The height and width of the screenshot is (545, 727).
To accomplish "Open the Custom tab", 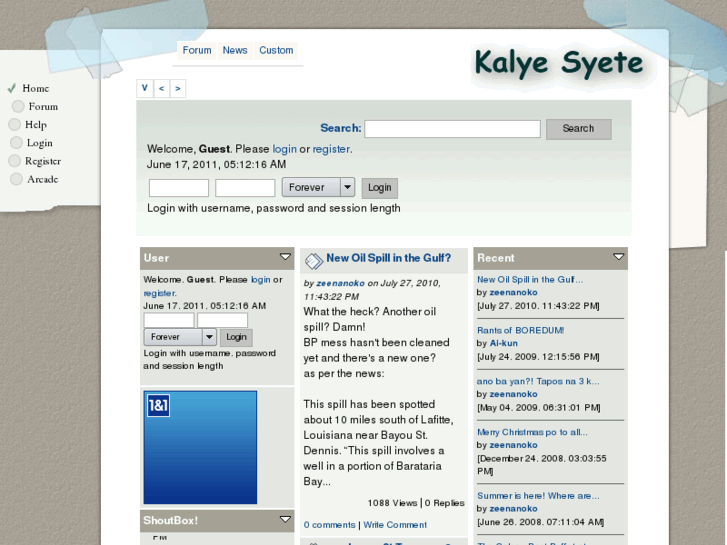I will (276, 50).
